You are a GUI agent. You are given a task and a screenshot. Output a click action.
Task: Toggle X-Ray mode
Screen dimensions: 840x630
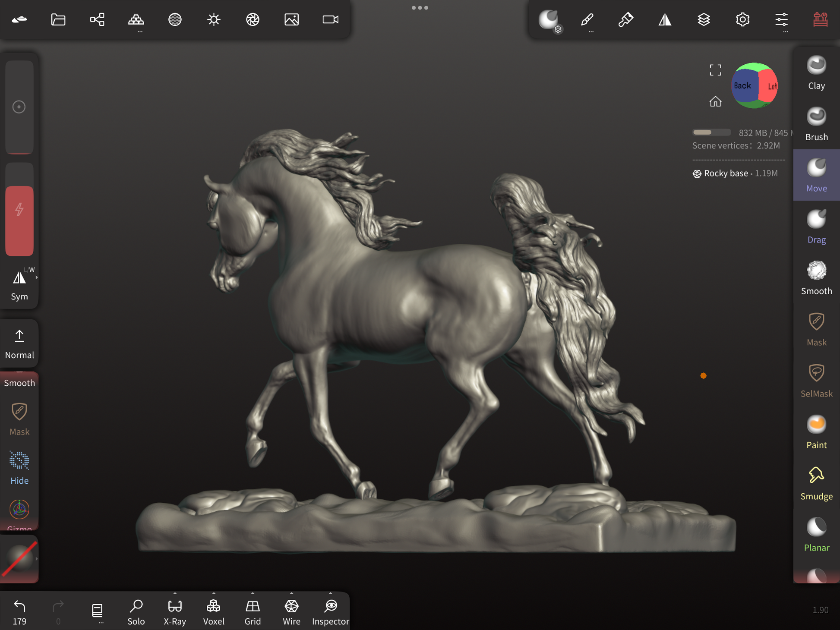[x=175, y=611]
